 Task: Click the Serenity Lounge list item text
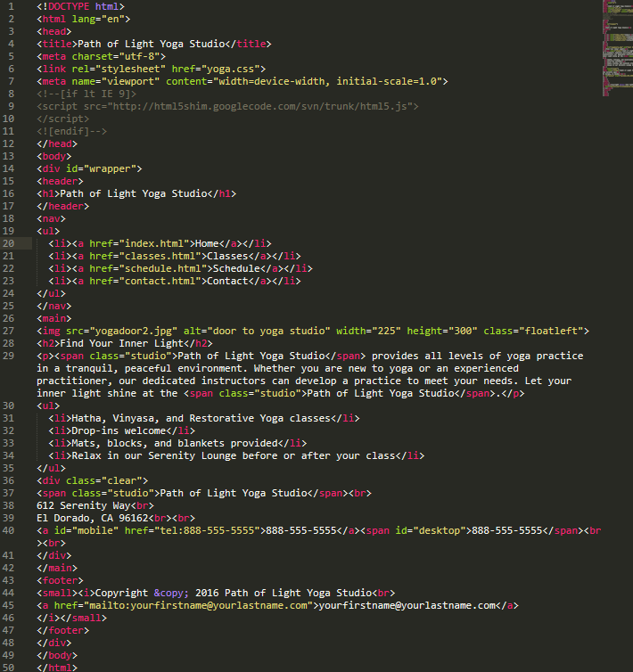234,455
